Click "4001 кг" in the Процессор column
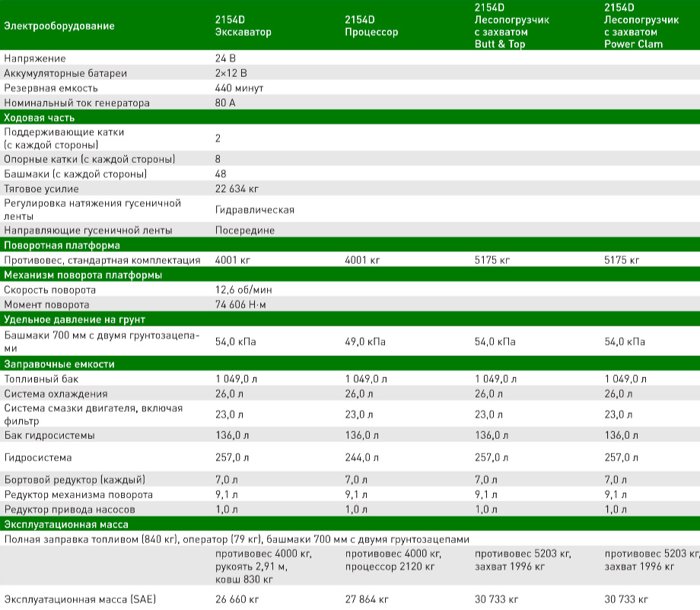Viewport: 700px width, 610px height. pos(362,260)
